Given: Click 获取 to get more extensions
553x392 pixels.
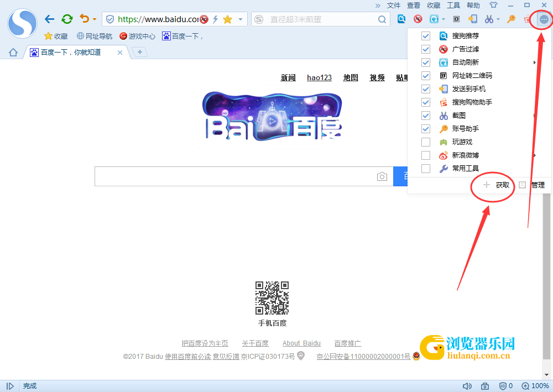Looking at the screenshot, I should point(496,185).
